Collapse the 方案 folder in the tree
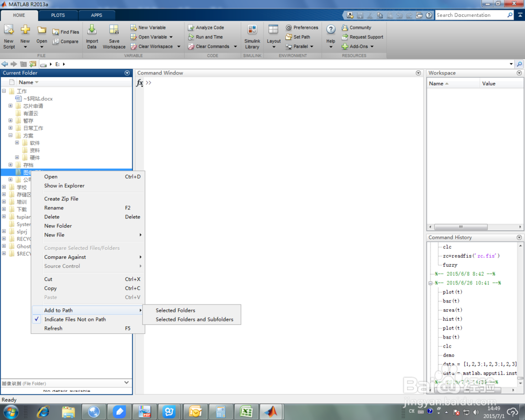Screen dimensions: 525x420 (x=10, y=135)
